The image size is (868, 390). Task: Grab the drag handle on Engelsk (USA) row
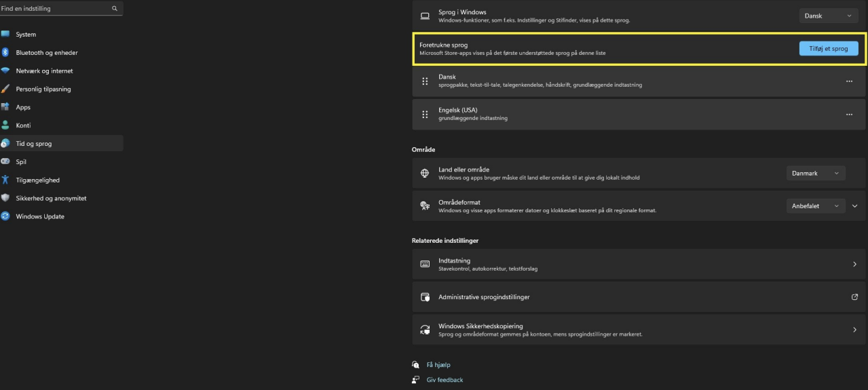(425, 115)
